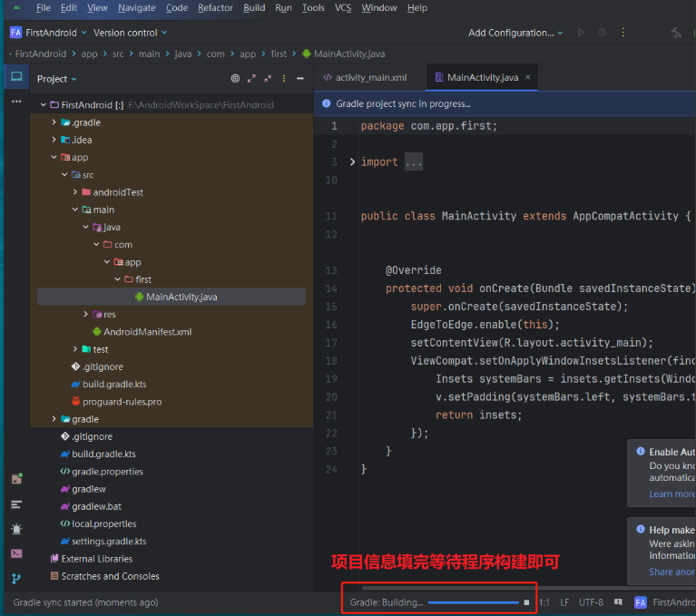Expand the .idea folder
This screenshot has width=696, height=616.
click(x=54, y=140)
